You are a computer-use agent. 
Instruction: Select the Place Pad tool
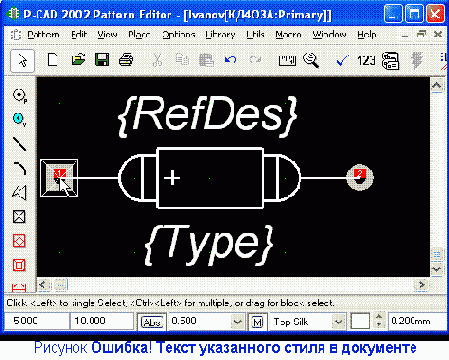(19, 96)
